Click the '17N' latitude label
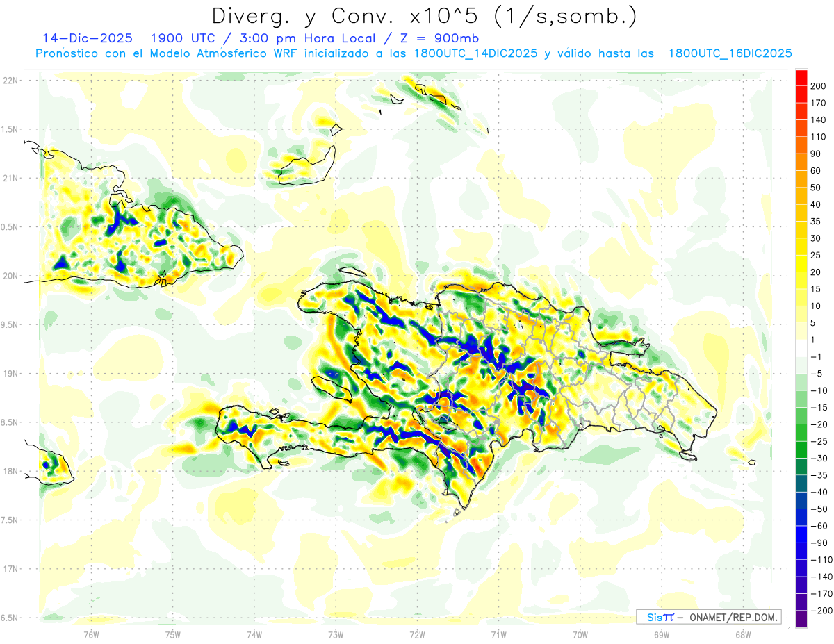The height and width of the screenshot is (644, 834). (x=10, y=569)
